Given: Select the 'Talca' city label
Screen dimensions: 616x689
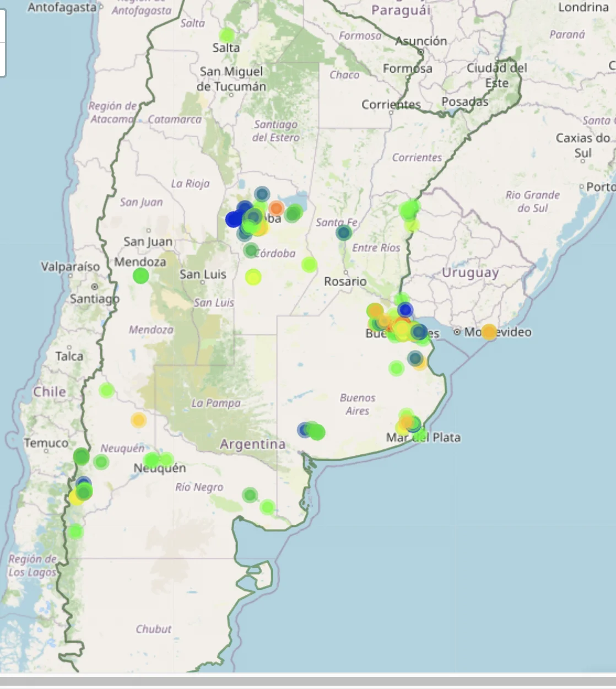Looking at the screenshot, I should click(69, 357).
